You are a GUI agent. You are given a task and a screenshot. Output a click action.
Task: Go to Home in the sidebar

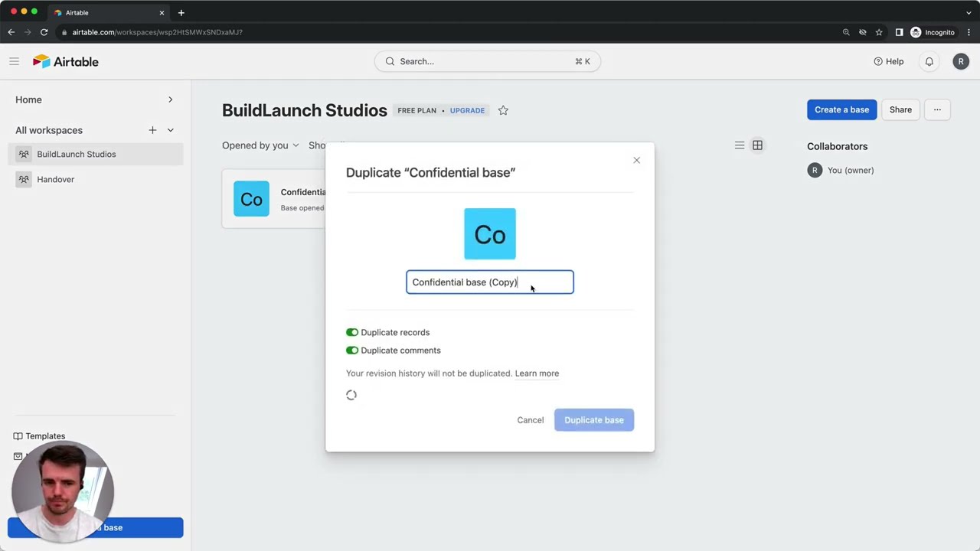pos(28,99)
